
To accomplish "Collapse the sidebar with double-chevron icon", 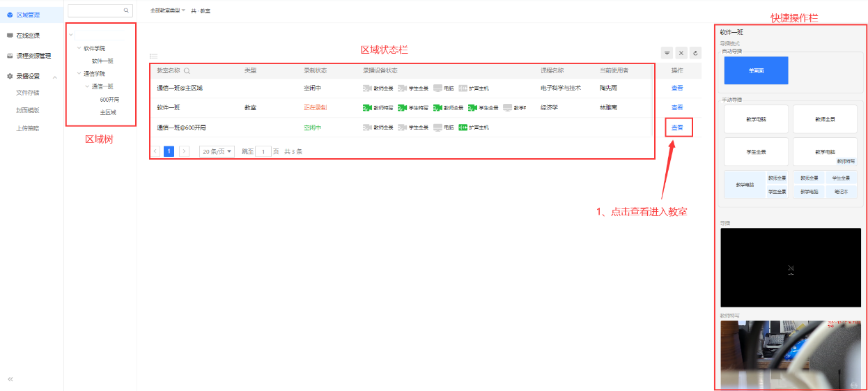I will pyautogui.click(x=10, y=378).
